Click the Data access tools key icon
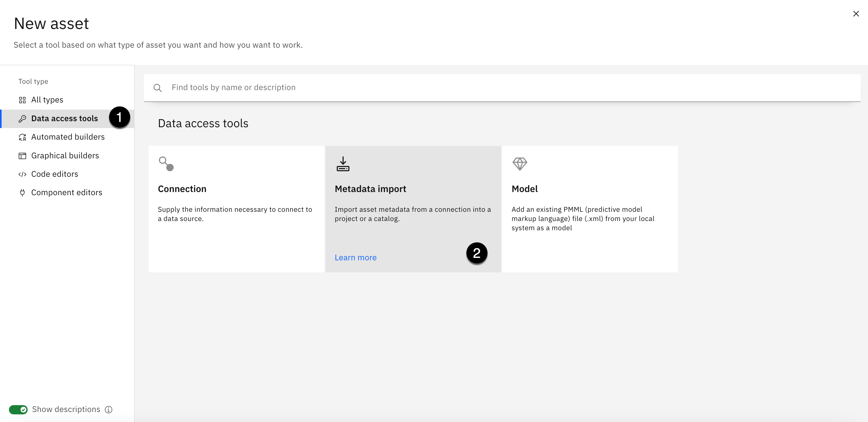This screenshot has height=422, width=868. [22, 119]
